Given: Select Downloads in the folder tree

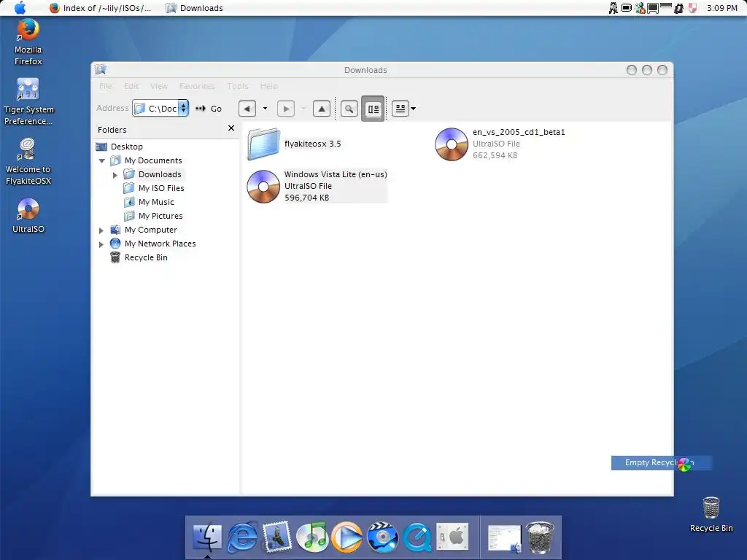Looking at the screenshot, I should pos(160,174).
